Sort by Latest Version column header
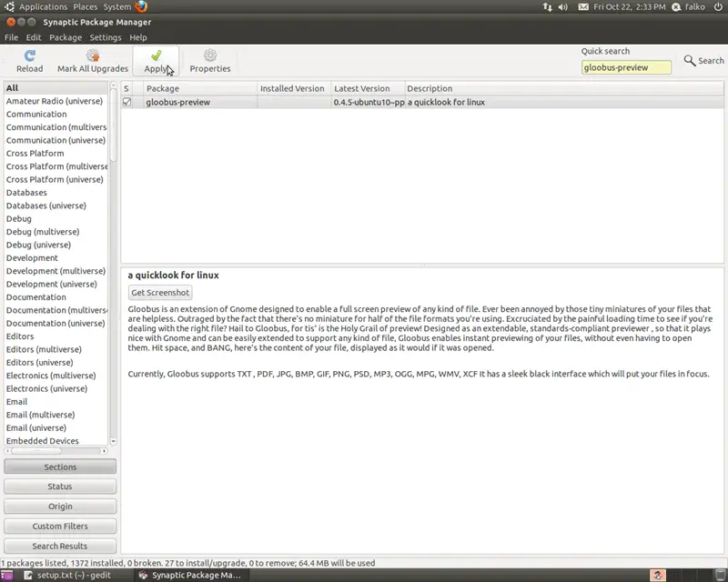The image size is (728, 582). 368,88
